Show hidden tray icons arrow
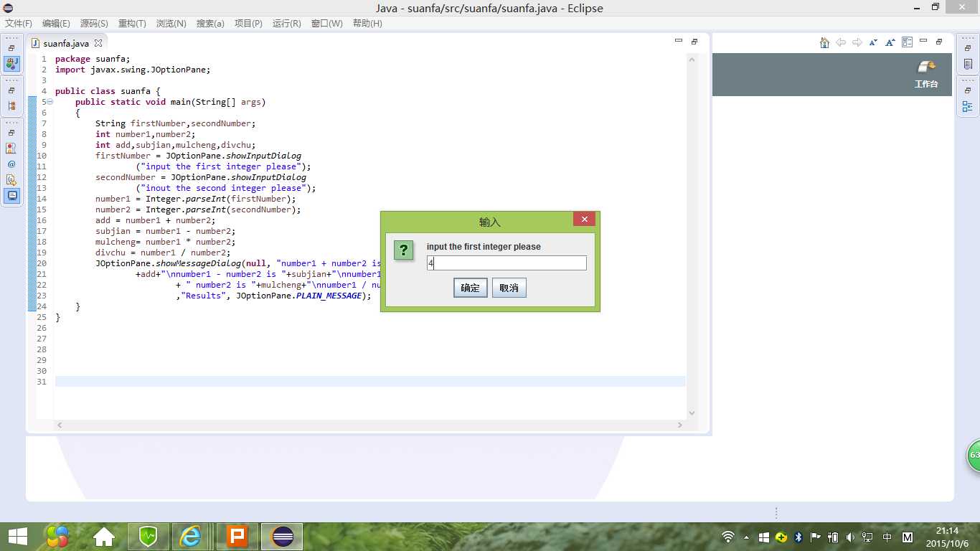 pyautogui.click(x=746, y=537)
